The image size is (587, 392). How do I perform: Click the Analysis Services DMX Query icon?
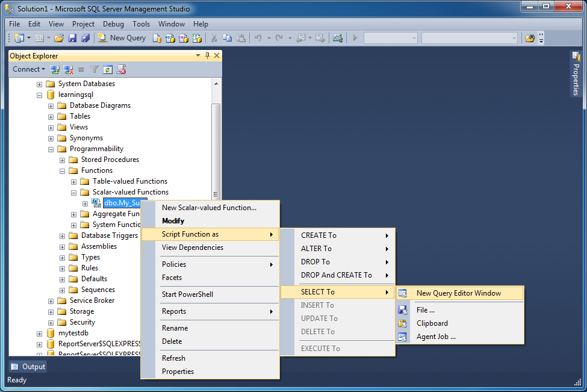[184, 38]
